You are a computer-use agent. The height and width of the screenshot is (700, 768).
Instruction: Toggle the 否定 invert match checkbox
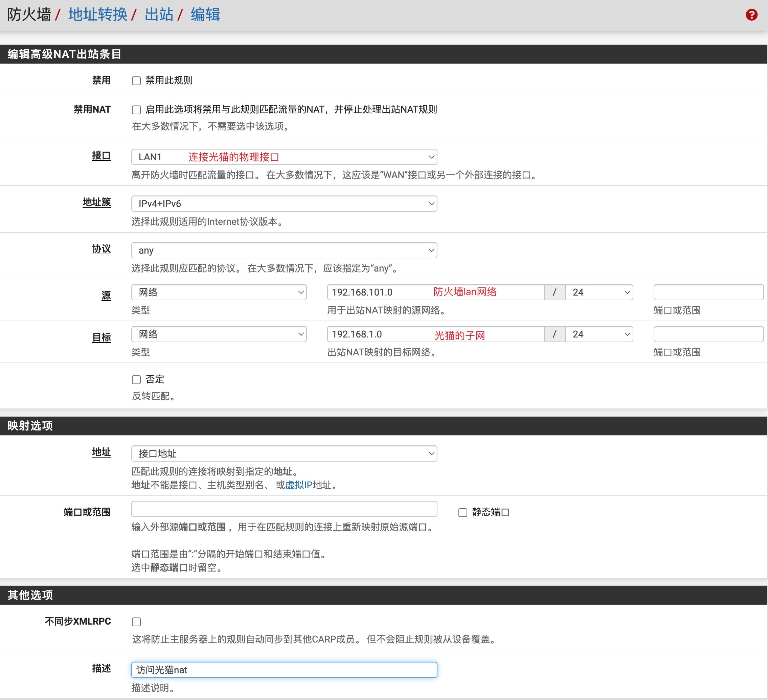[x=136, y=380]
